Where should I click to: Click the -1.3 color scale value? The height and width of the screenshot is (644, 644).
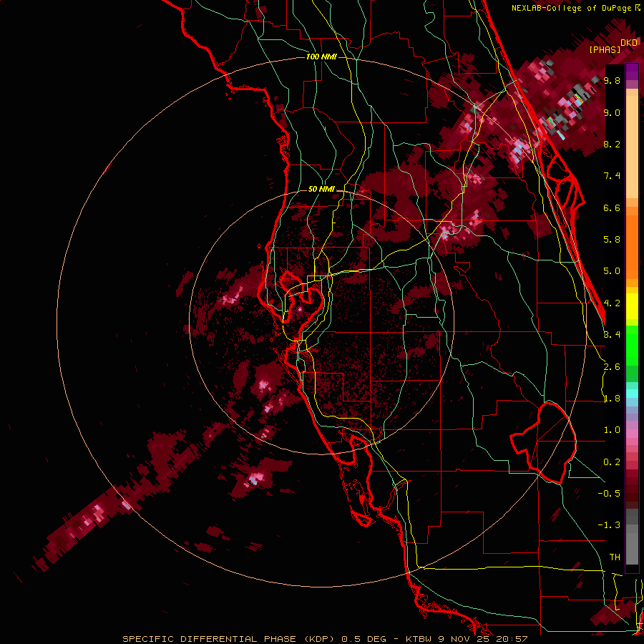pyautogui.click(x=609, y=525)
